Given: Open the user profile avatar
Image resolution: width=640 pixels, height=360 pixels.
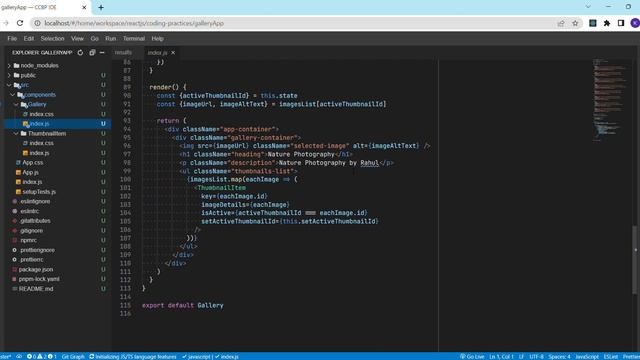Looking at the screenshot, I should 635,23.
